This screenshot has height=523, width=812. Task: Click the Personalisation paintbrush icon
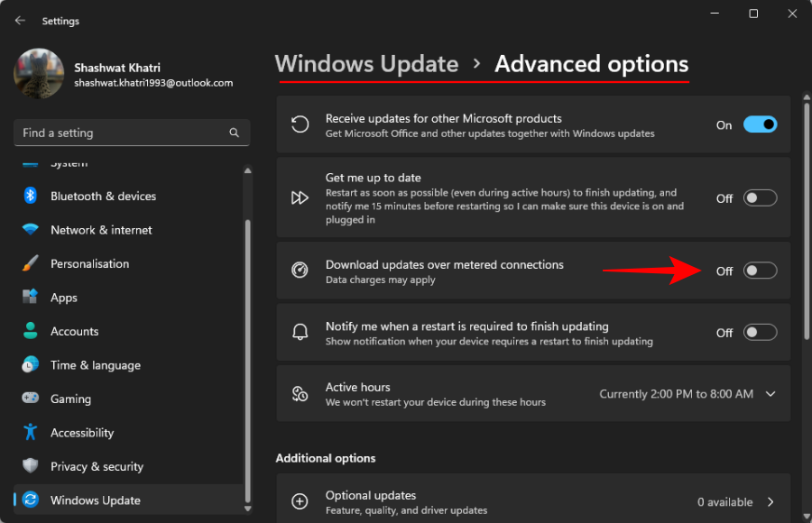pyautogui.click(x=31, y=264)
